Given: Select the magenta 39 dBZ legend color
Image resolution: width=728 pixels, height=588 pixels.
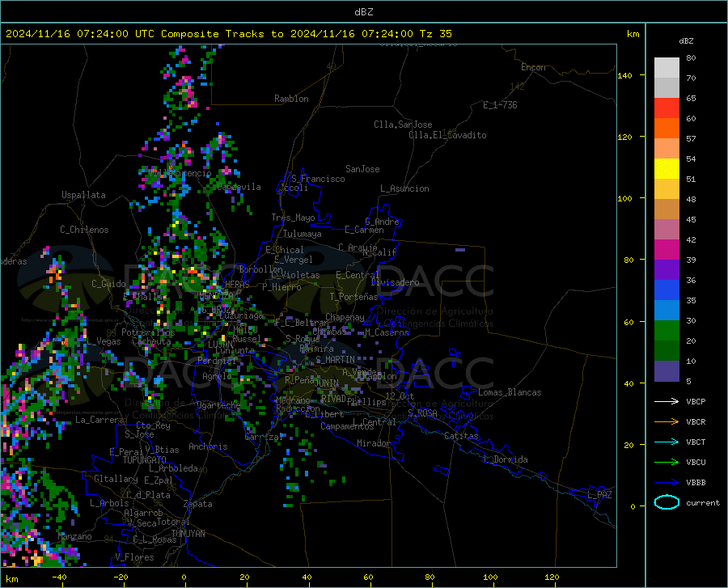Looking at the screenshot, I should pos(667,250).
